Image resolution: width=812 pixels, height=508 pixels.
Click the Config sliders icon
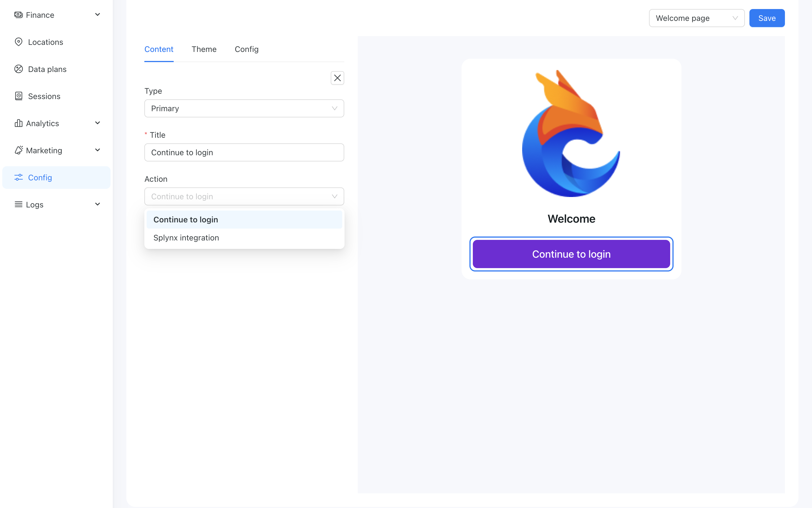point(18,178)
